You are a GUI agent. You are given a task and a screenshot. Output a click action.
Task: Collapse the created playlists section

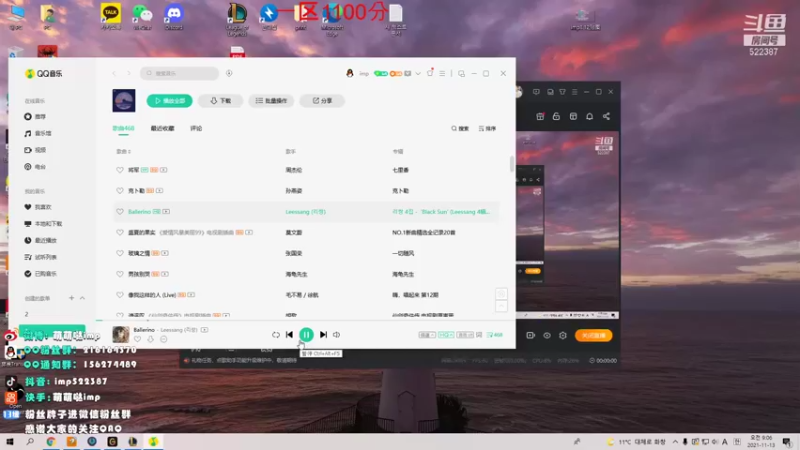click(82, 298)
